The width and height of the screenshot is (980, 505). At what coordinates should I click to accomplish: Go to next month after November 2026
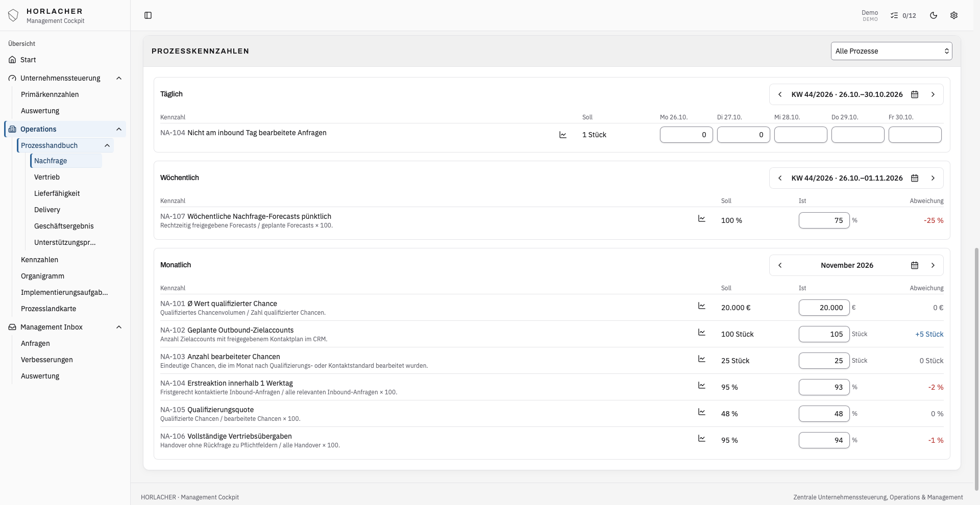coord(933,265)
